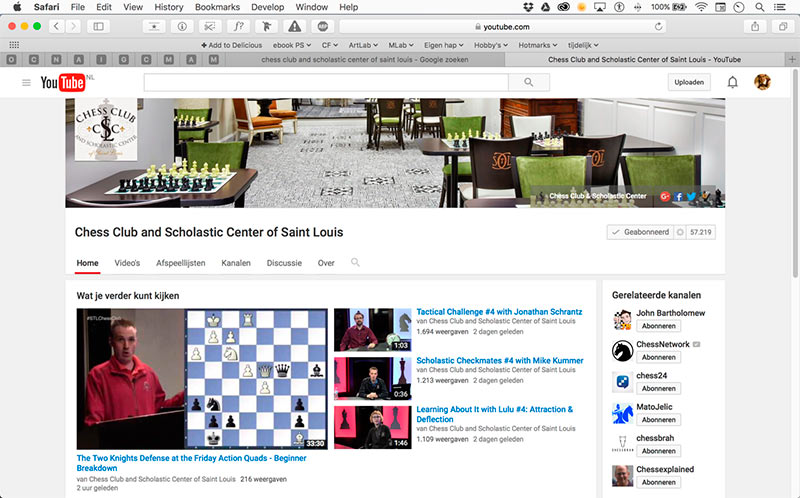Show the Safari sidebar

click(98, 27)
